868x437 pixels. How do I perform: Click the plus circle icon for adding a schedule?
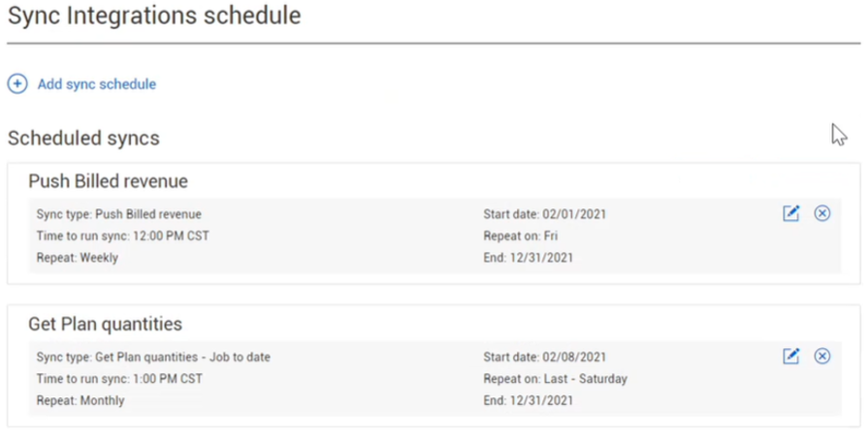(x=17, y=84)
